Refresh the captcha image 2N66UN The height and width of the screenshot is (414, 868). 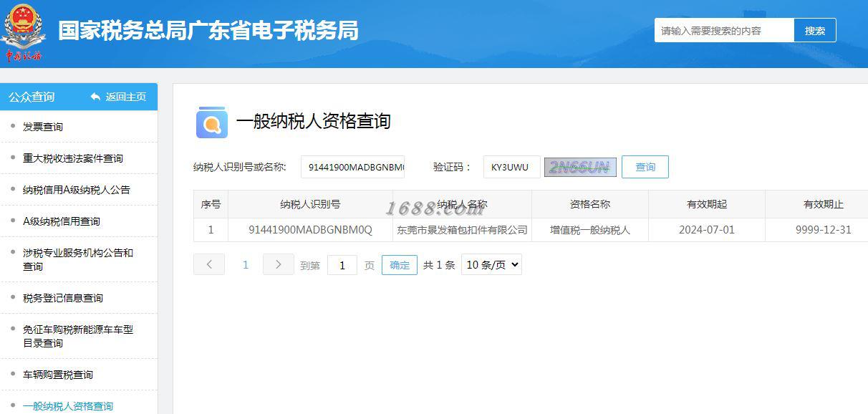tap(580, 167)
